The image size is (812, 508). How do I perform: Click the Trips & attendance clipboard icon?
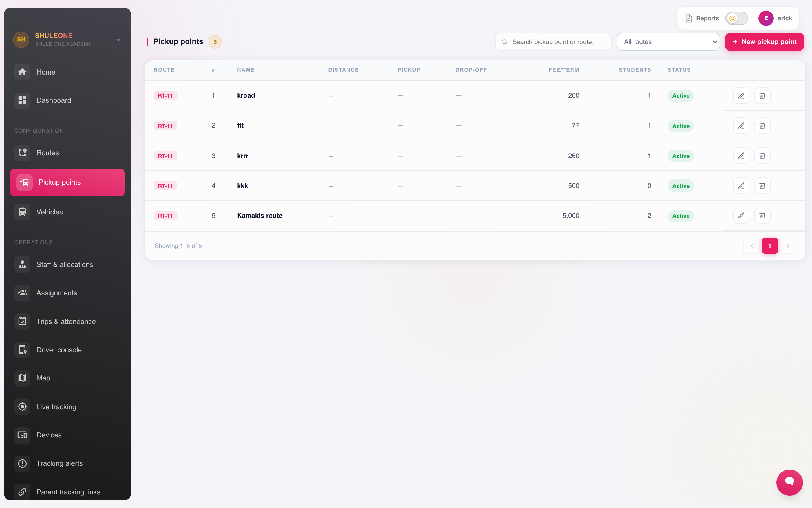[x=22, y=321]
